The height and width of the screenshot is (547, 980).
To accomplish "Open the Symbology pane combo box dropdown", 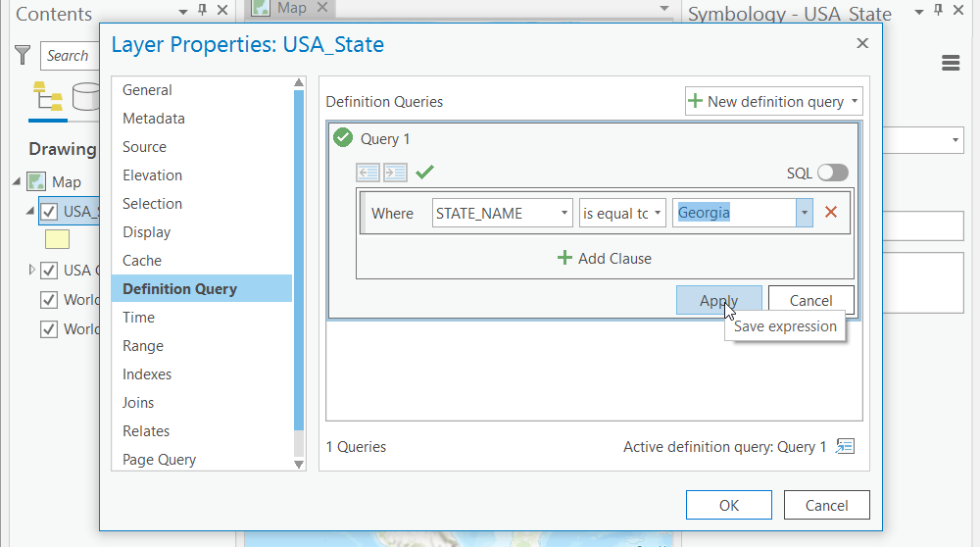I will (x=955, y=140).
